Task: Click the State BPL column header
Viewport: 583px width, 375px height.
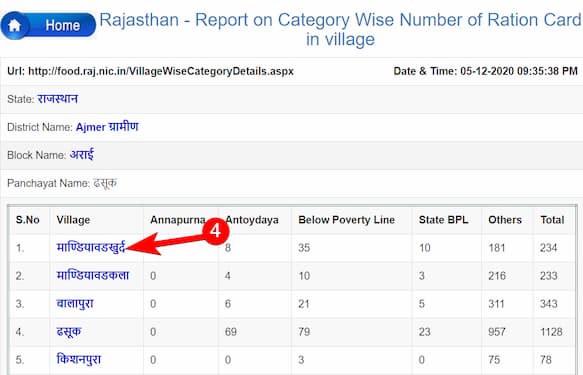Action: pos(444,220)
